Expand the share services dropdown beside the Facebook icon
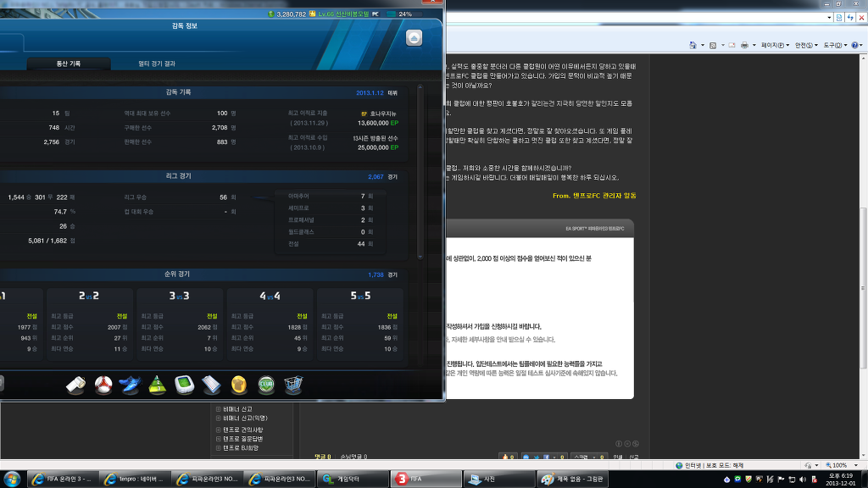868x488 pixels. (554, 457)
